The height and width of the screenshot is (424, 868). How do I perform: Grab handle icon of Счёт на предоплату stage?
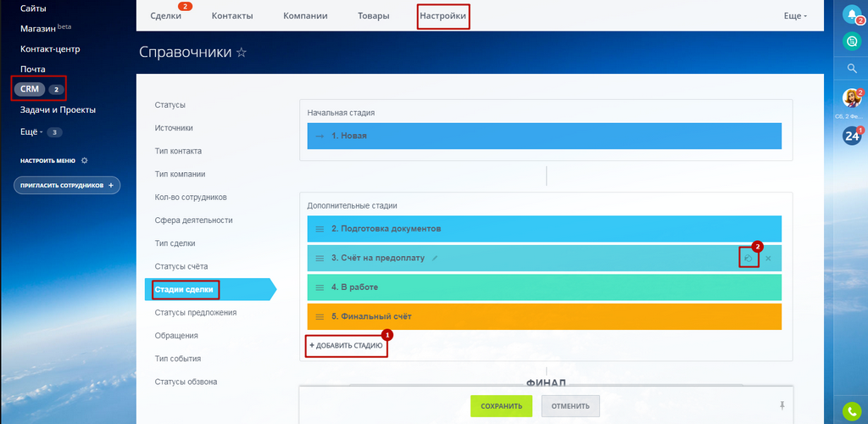[320, 258]
